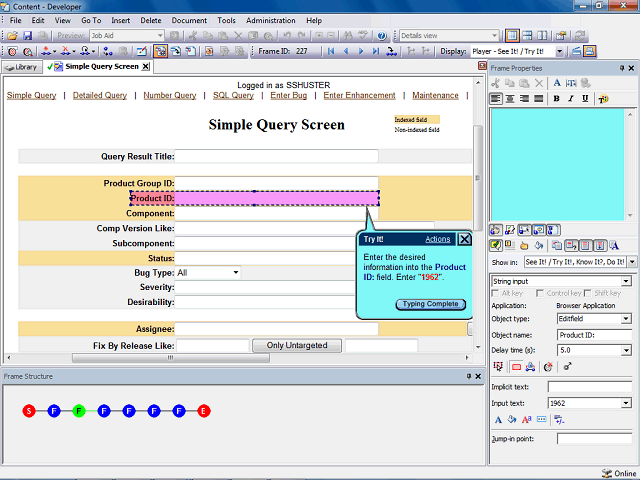
Task: Follow the SQL Query link
Action: [x=233, y=96]
